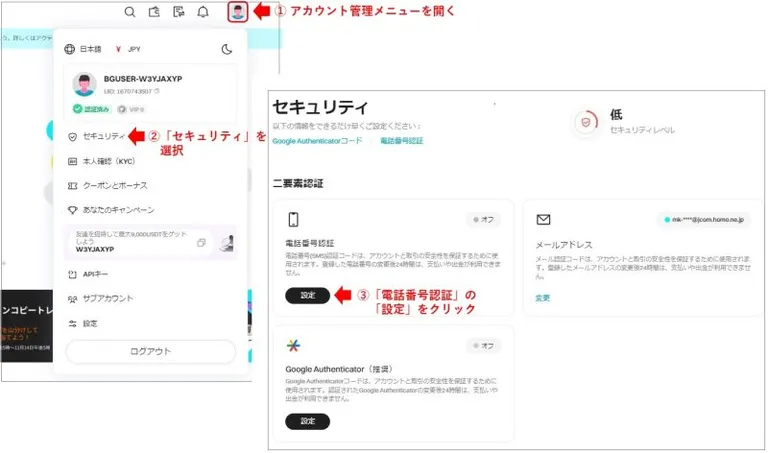Click the BGUSER-W3YJAXYP username
Image resolution: width=768 pixels, height=453 pixels.
point(143,79)
